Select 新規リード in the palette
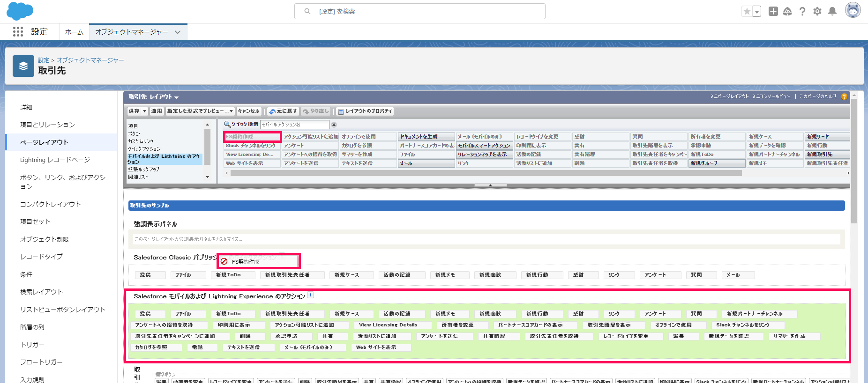868x384 pixels. [x=827, y=137]
